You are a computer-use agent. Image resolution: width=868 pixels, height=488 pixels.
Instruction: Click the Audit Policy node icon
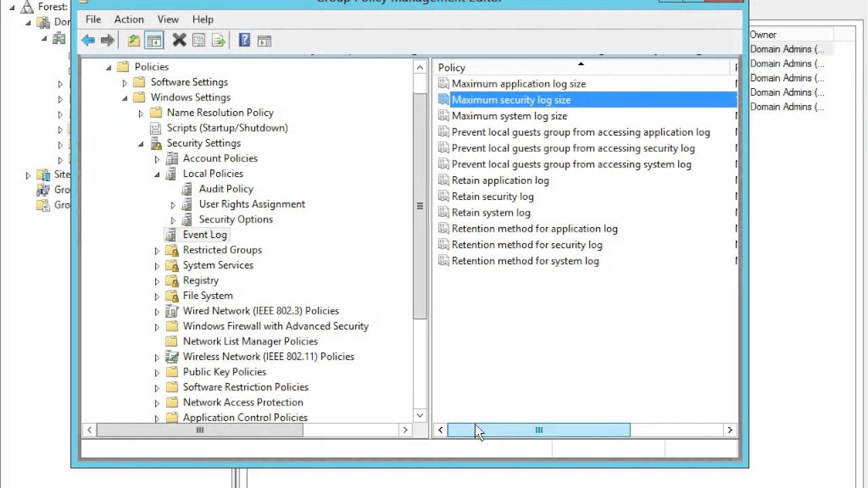tap(188, 189)
